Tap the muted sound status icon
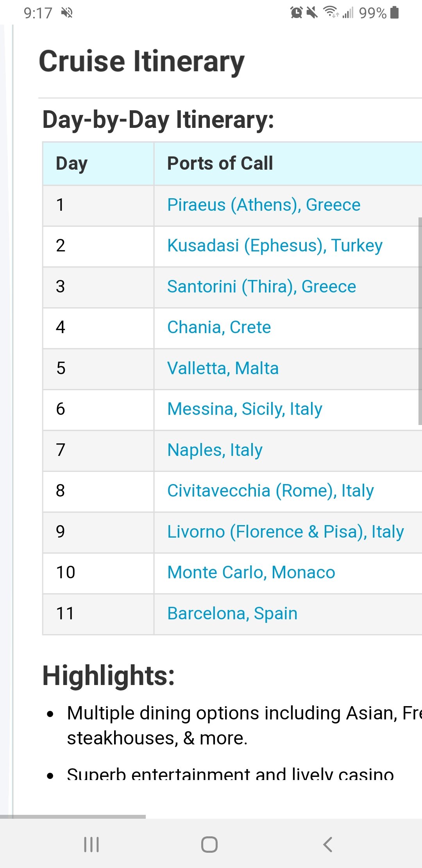The image size is (422, 868). point(312,13)
